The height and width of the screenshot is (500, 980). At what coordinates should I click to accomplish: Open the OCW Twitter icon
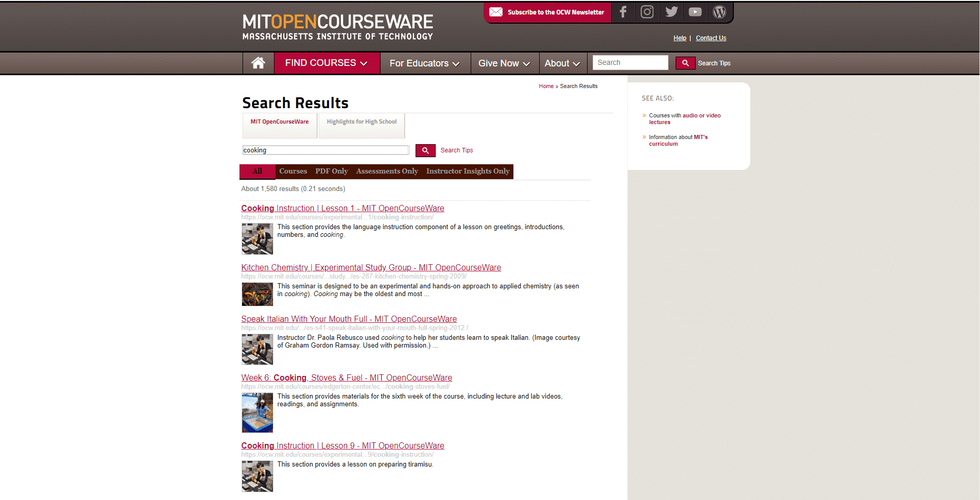pos(672,12)
